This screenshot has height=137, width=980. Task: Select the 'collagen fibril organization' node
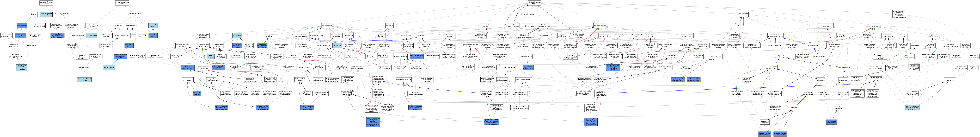[x=211, y=80]
